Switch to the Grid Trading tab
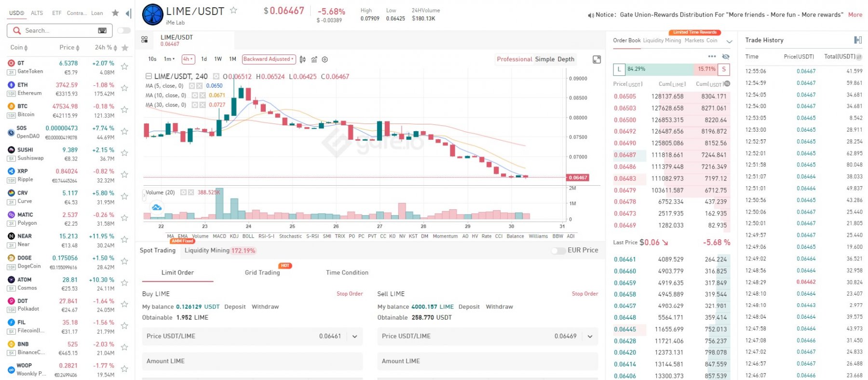The height and width of the screenshot is (380, 868). [262, 272]
